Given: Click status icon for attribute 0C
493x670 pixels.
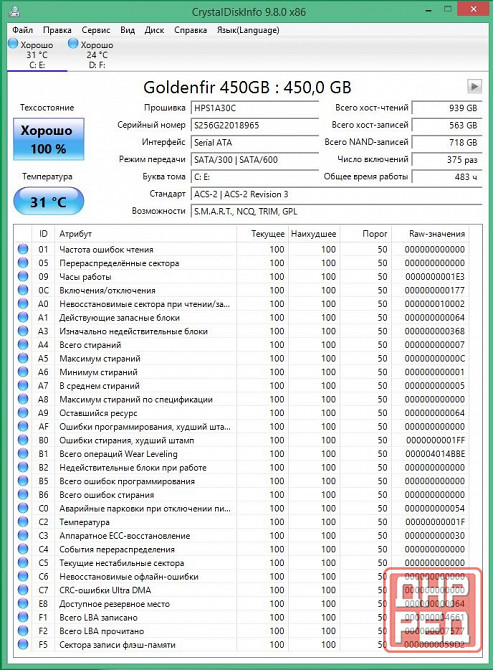Looking at the screenshot, I should pos(23,290).
